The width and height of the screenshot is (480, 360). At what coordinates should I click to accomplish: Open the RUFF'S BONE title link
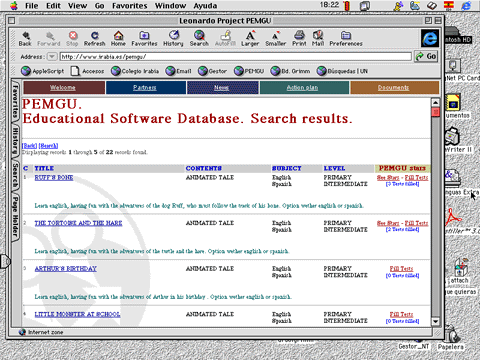(54, 178)
